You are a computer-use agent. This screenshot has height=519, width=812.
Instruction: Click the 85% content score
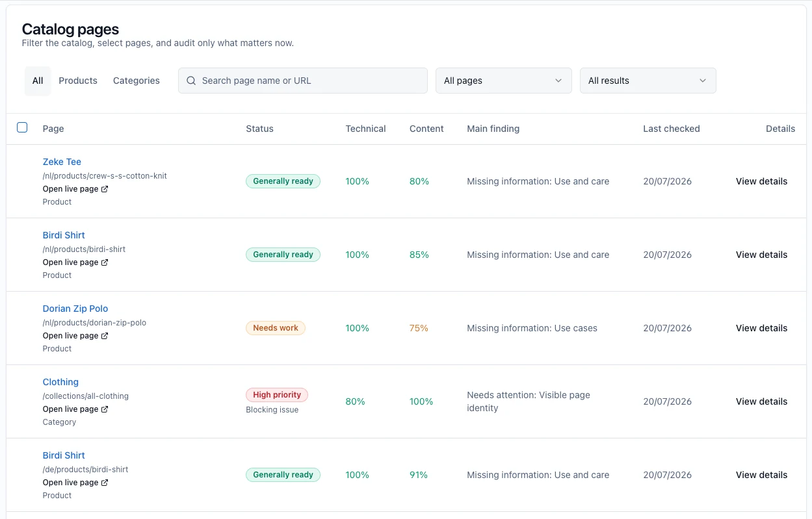pyautogui.click(x=419, y=255)
